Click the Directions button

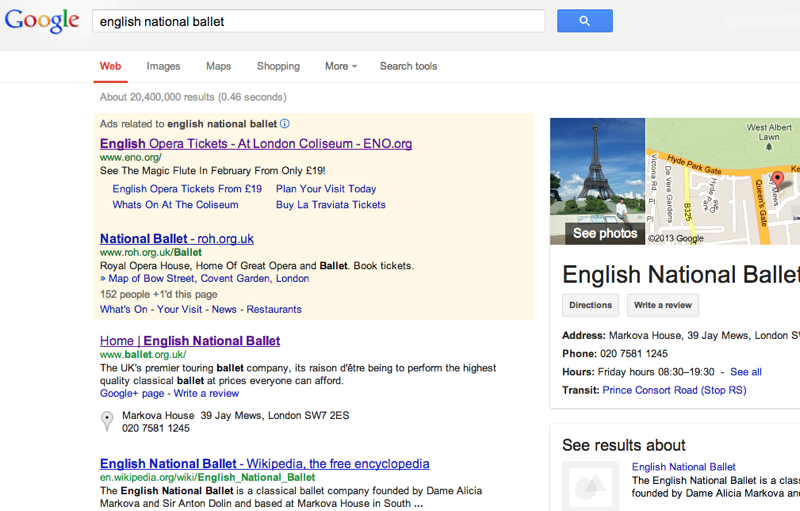590,305
